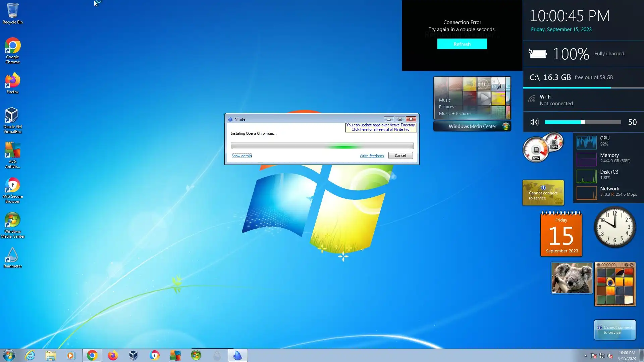
Task: Show hidden system tray icons arrow
Action: point(586,356)
